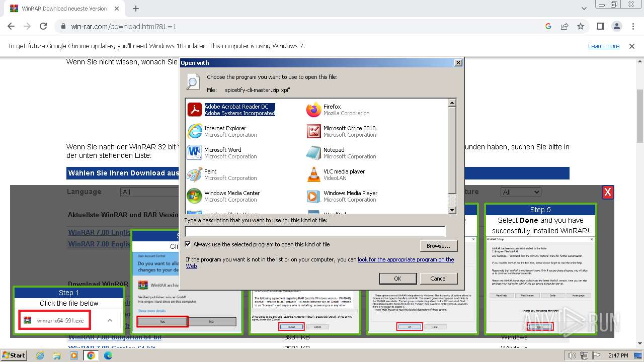Open the Google icon in address bar
The width and height of the screenshot is (644, 362).
(548, 26)
